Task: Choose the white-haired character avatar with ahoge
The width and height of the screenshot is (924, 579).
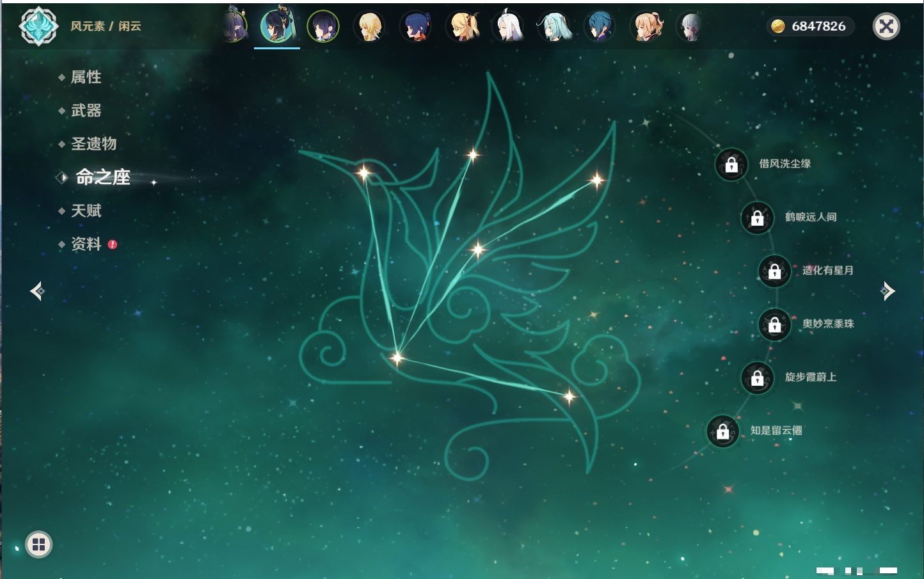Action: tap(509, 27)
